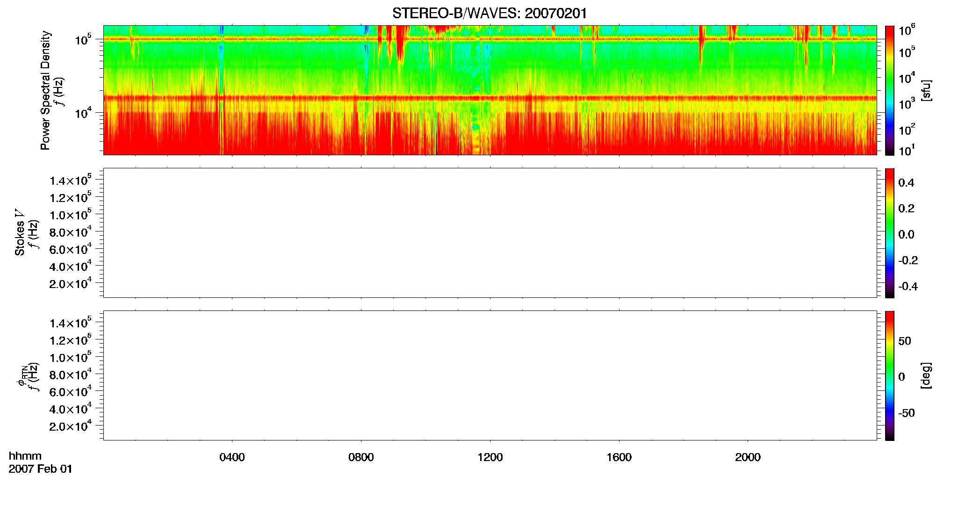The width and height of the screenshot is (980, 505).
Task: Click the [deg] colorbar unit label
Action: [x=926, y=375]
